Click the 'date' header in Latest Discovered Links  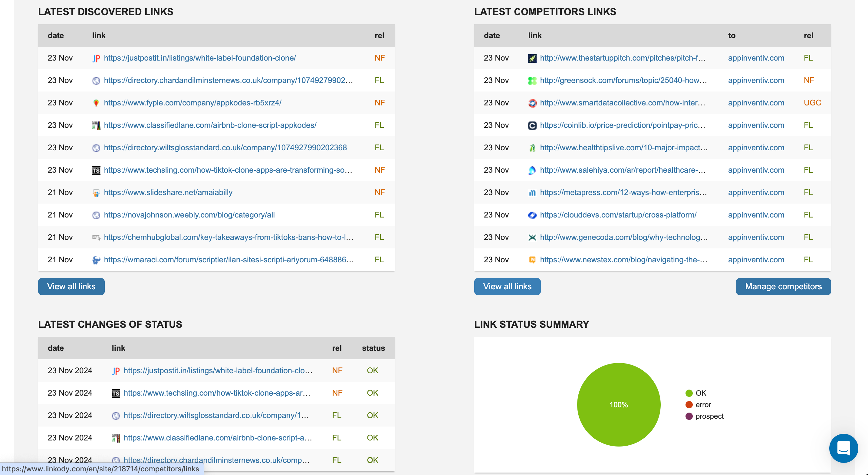[x=56, y=35]
